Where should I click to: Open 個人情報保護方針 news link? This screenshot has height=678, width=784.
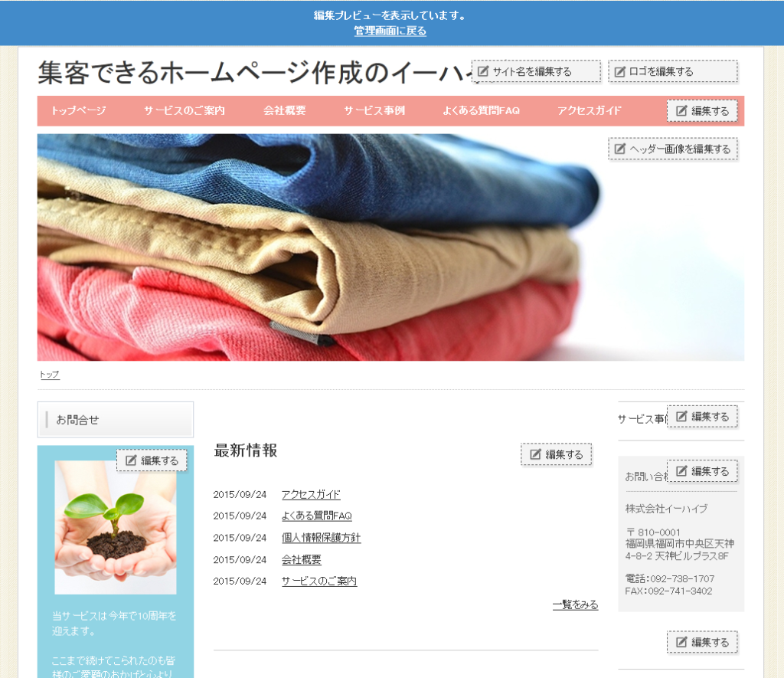(x=321, y=538)
